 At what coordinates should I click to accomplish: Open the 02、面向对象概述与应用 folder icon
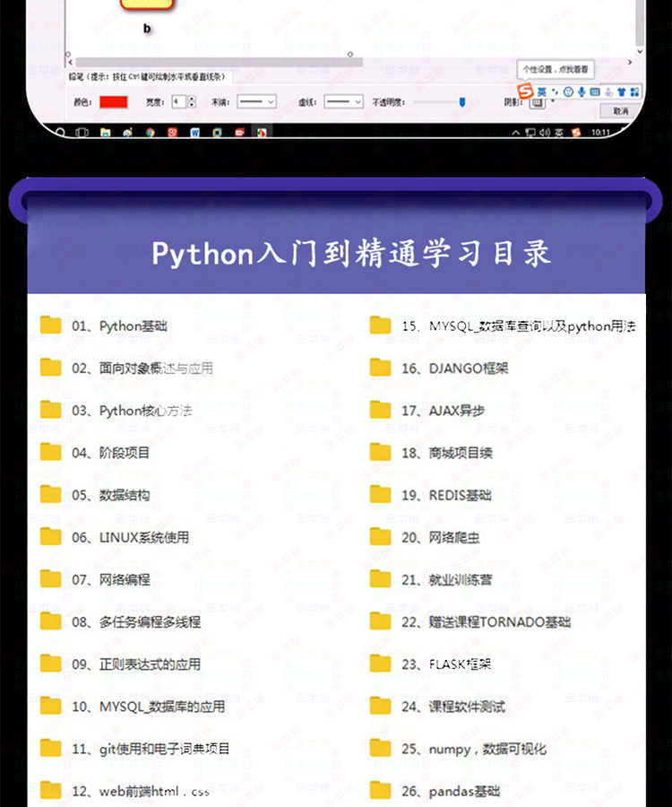point(51,367)
